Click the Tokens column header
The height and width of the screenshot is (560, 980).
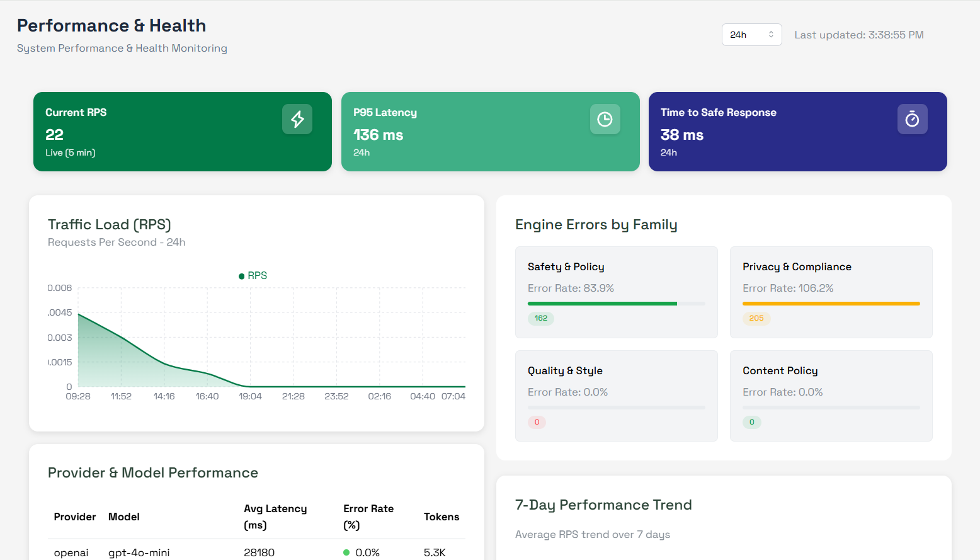pyautogui.click(x=441, y=517)
